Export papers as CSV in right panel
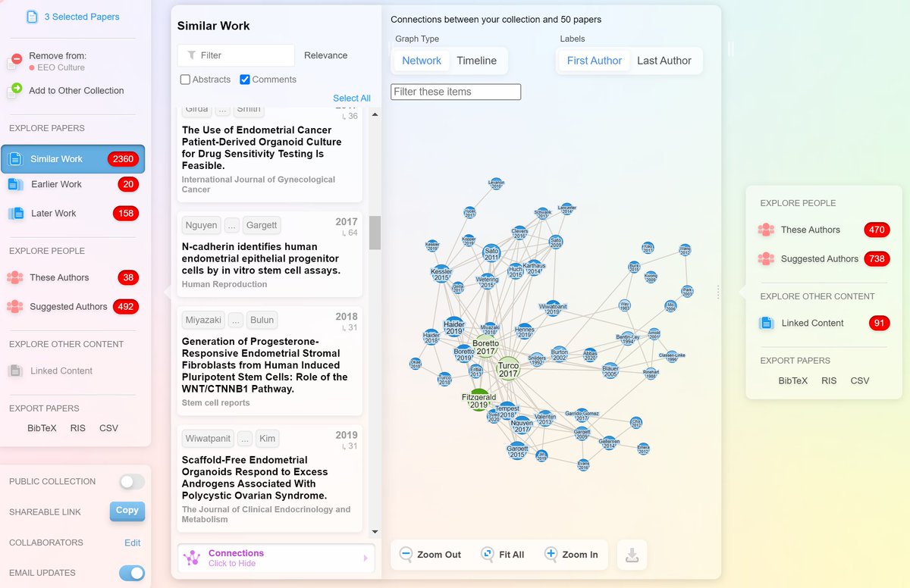Viewport: 910px width, 588px height. coord(860,380)
